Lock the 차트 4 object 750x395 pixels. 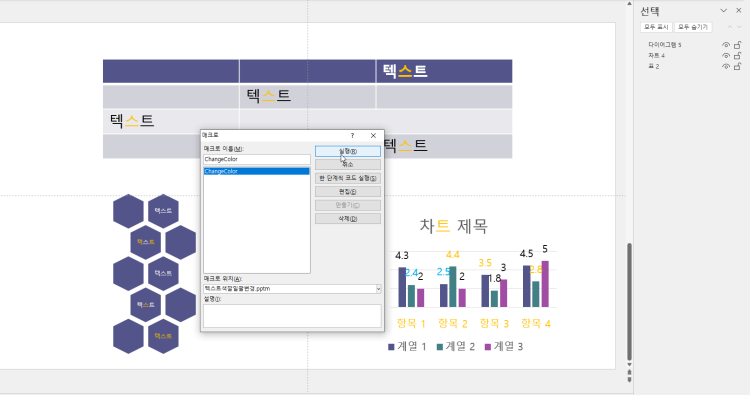point(738,55)
